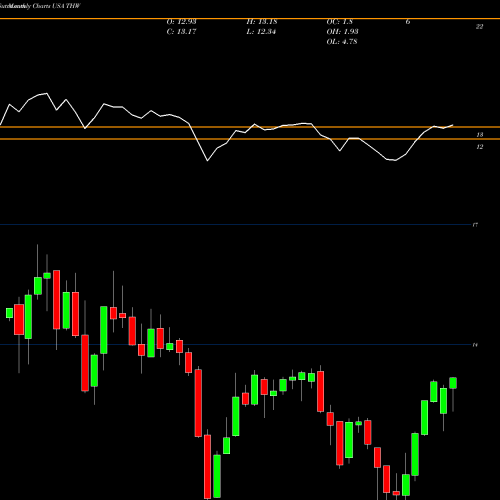The image size is (500, 500).
Task: Click the "12" indicator axis label
Action: tap(479, 147)
